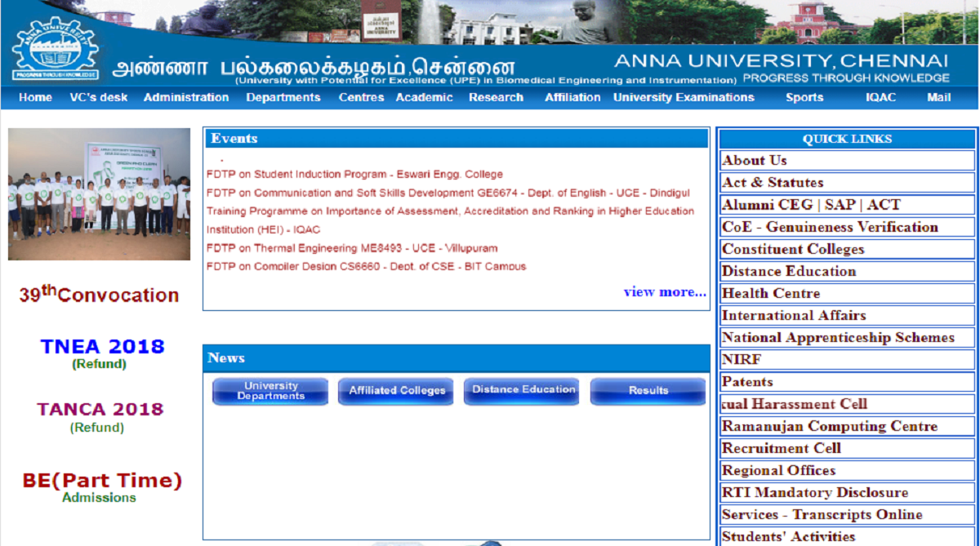Open FDTP on Thermal Engineering ME8493 event
980x546 pixels.
pyautogui.click(x=352, y=248)
